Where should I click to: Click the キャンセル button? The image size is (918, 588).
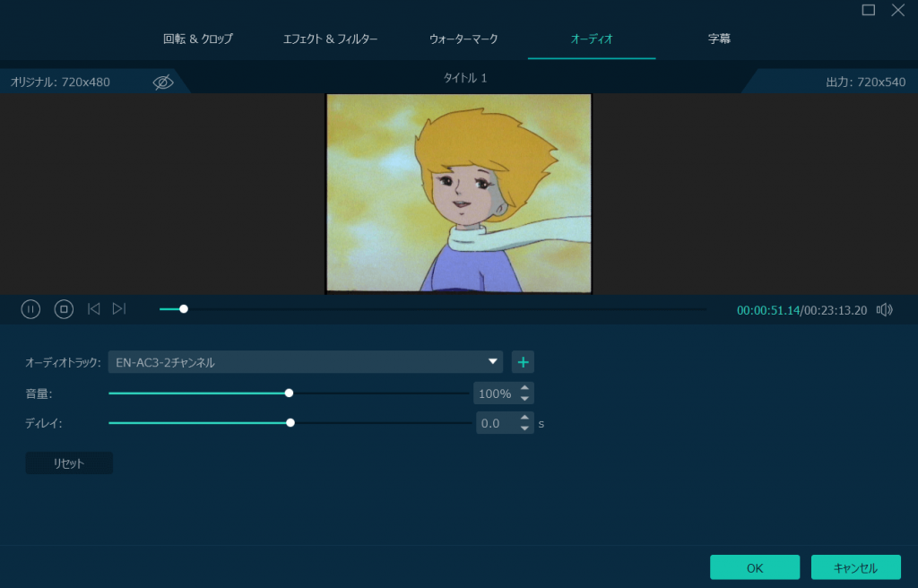coord(855,567)
